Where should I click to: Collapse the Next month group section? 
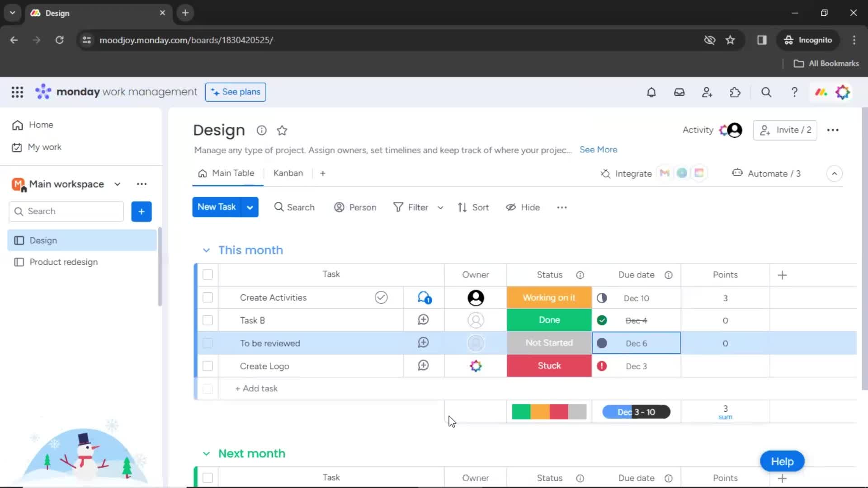206,454
